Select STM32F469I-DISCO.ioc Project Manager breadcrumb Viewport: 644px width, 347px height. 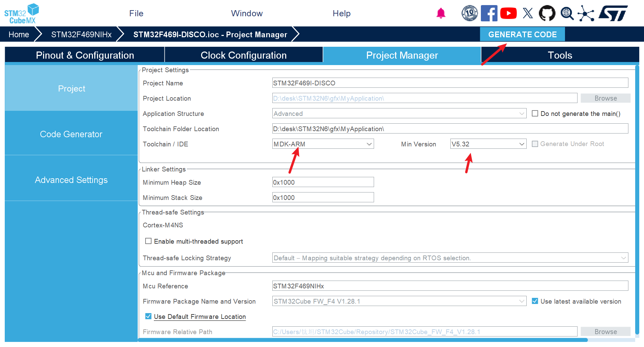click(210, 34)
